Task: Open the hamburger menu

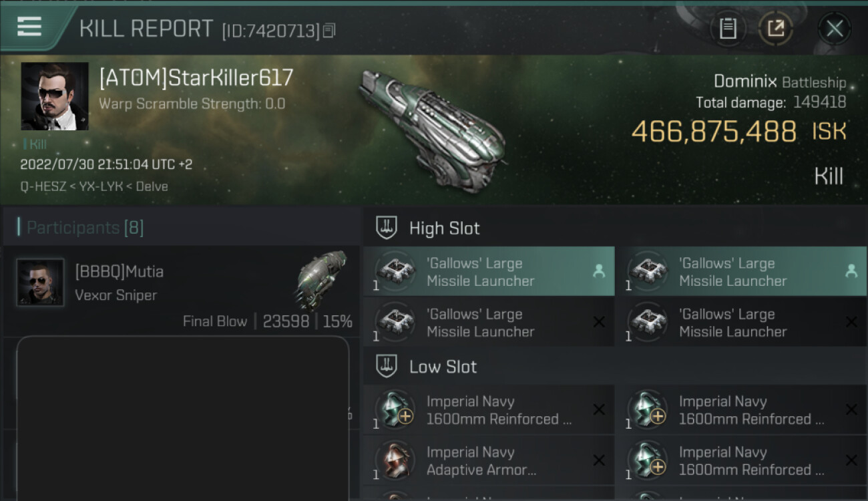Action: (x=29, y=27)
